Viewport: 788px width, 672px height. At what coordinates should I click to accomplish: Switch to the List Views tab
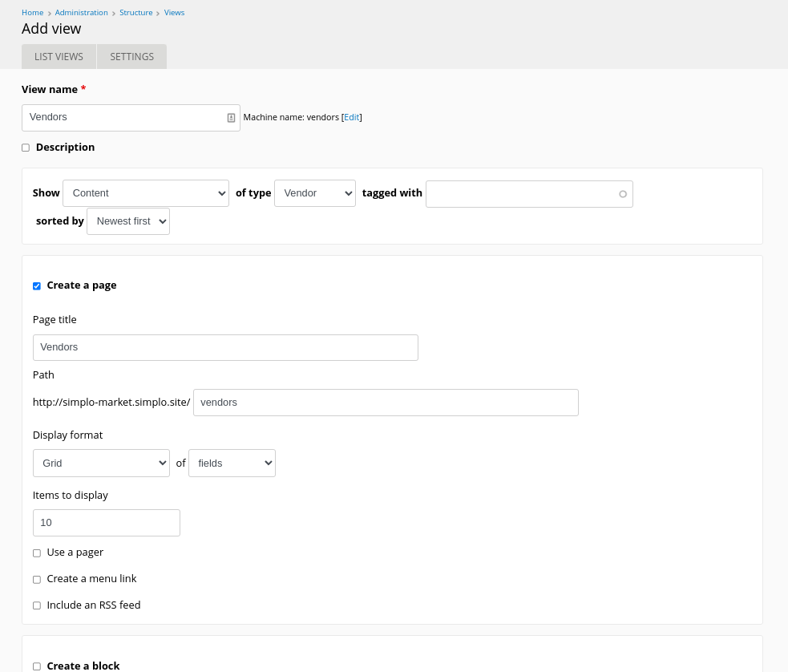point(59,57)
